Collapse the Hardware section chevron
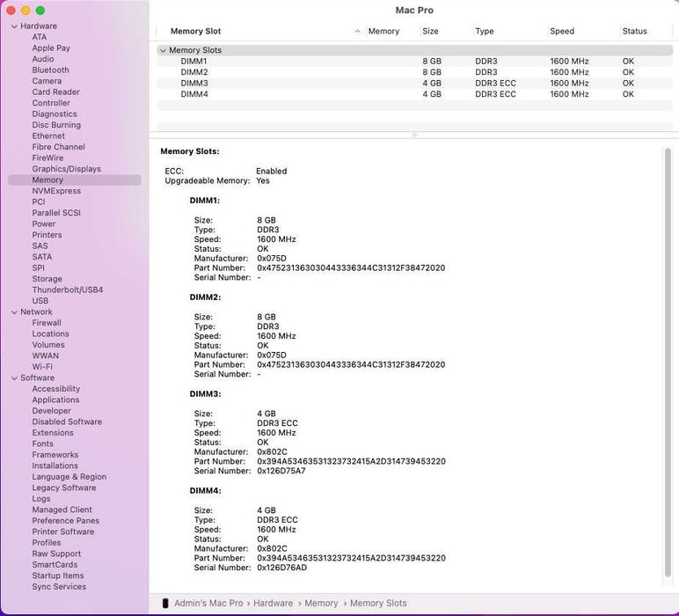 (14, 26)
